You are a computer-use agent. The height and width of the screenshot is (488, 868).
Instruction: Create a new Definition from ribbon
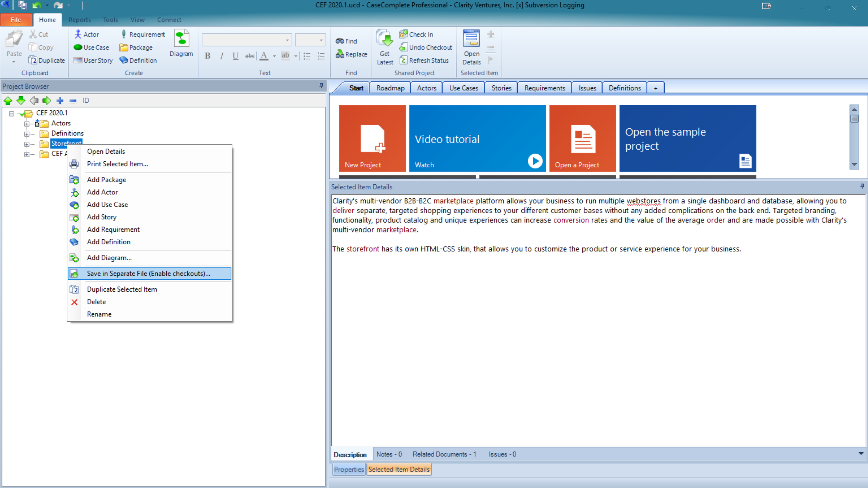coord(139,60)
